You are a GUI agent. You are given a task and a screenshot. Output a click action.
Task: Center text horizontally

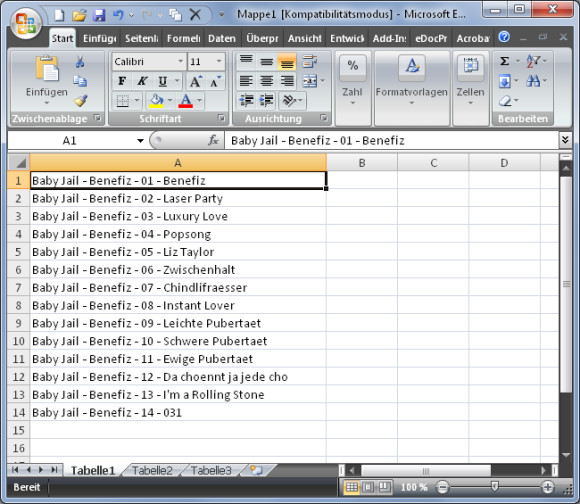pyautogui.click(x=266, y=80)
